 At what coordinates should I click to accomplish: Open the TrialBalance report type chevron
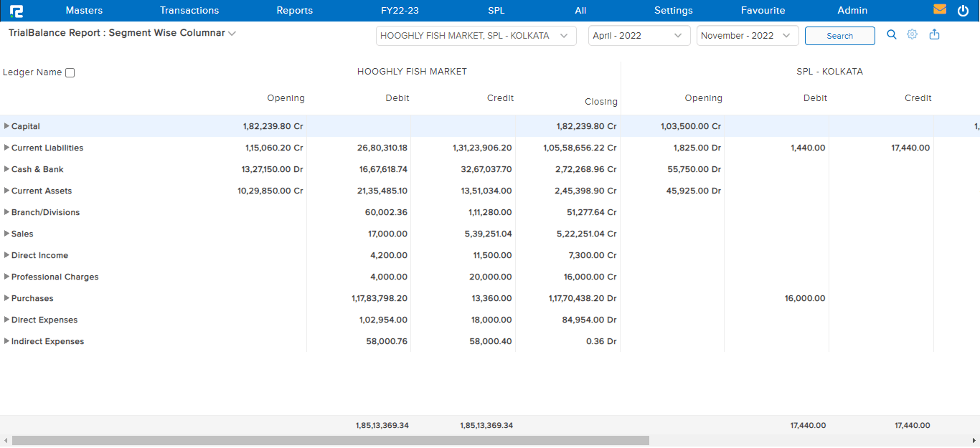click(232, 34)
